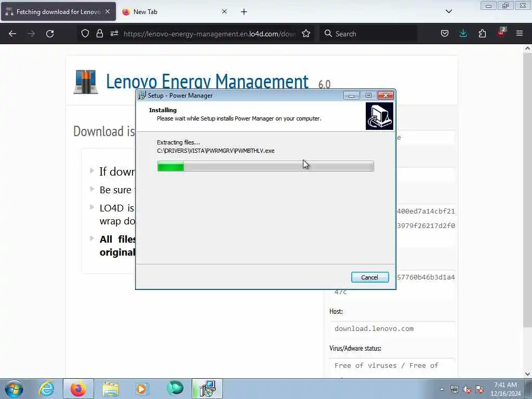The image size is (532, 399).
Task: Click the Virus/Adware status: label
Action: [x=355, y=349]
